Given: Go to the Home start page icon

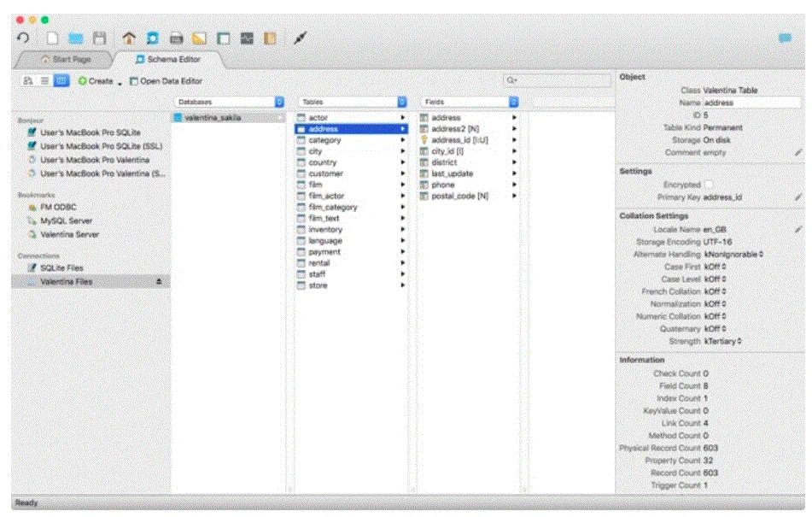Looking at the screenshot, I should 129,38.
